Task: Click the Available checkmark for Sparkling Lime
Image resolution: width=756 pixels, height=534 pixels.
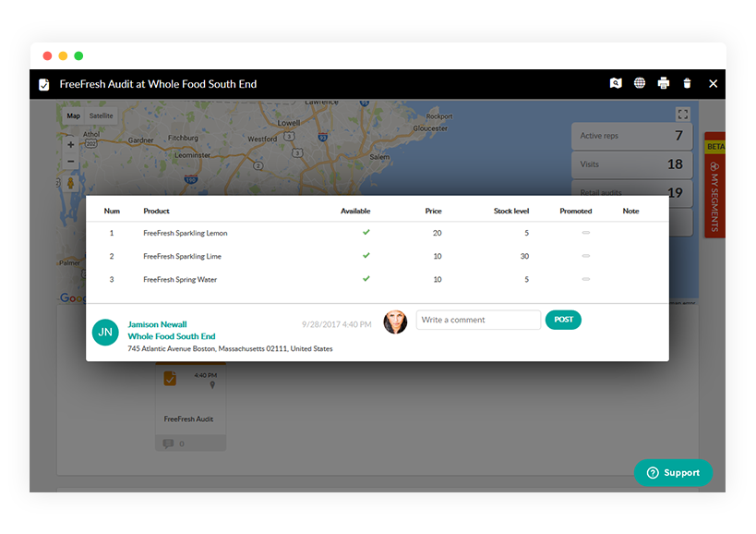Action: tap(366, 256)
